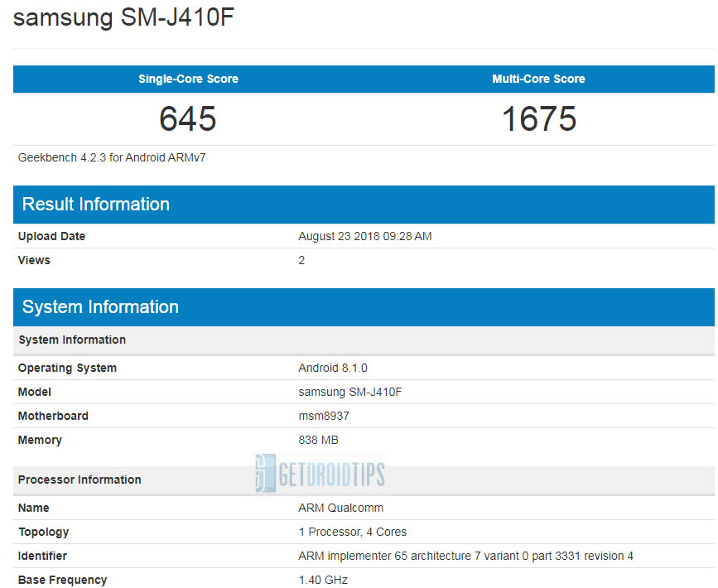Screen dimensions: 718x588
Task: Click the "Result Information" section header
Action: coord(364,205)
